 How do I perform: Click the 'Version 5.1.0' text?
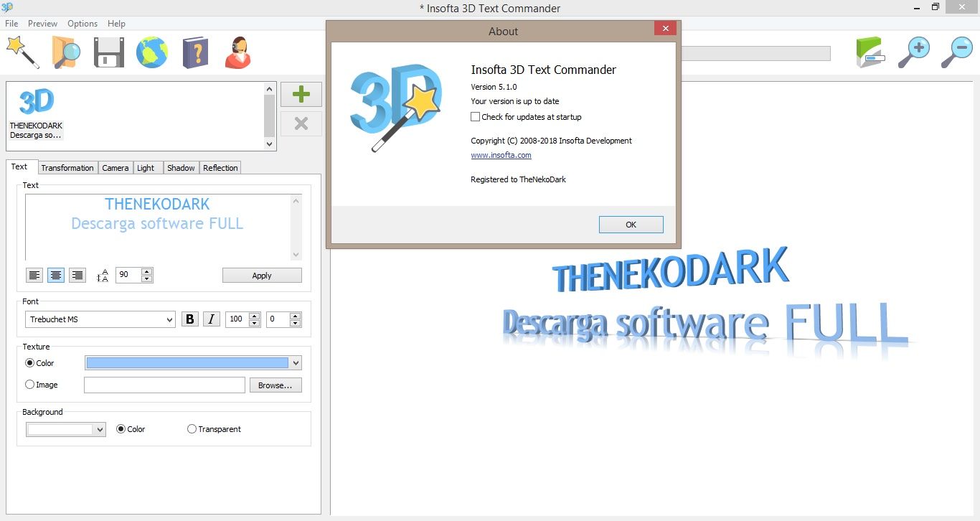494,87
